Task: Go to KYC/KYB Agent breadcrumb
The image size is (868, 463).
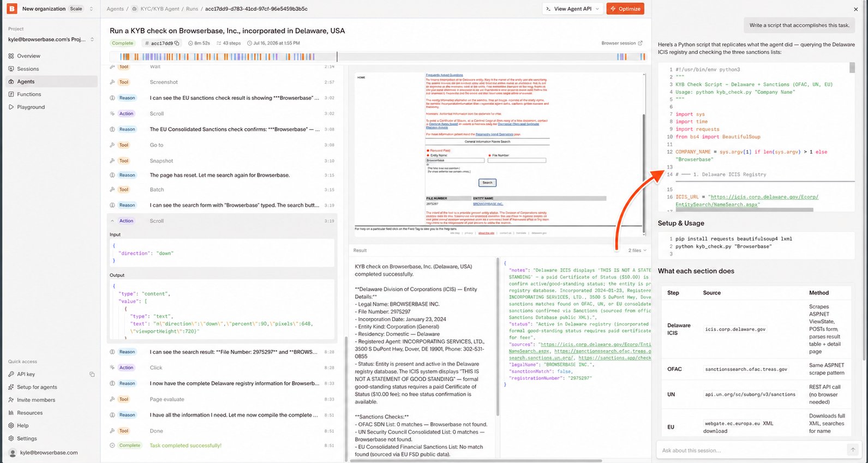Action: click(161, 9)
